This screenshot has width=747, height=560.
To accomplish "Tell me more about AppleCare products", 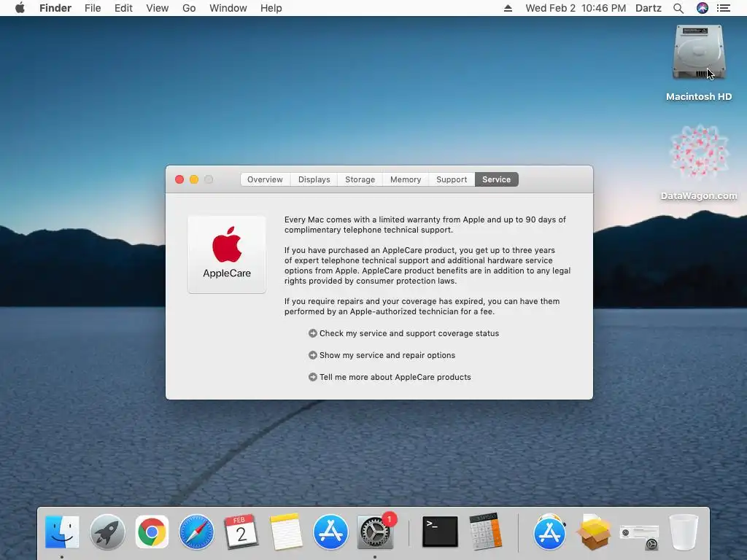I will (390, 377).
